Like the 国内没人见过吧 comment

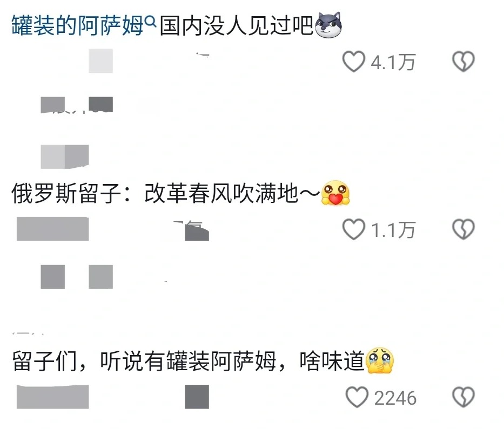(354, 62)
